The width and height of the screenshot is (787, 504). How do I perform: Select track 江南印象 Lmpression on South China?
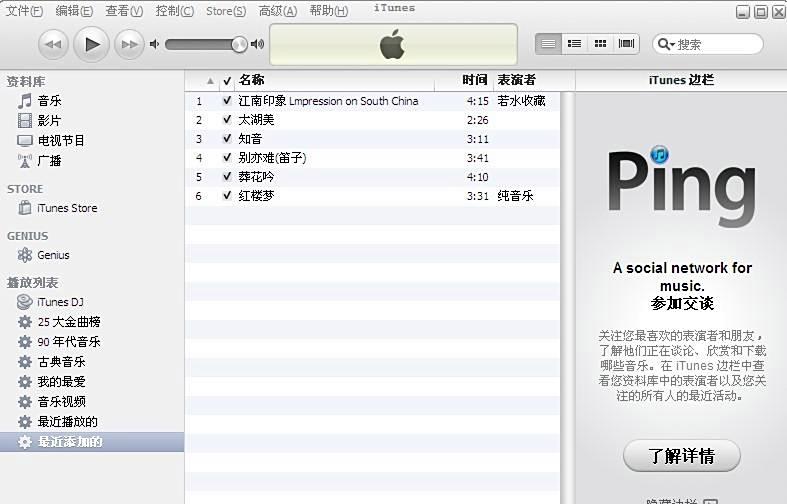pyautogui.click(x=372, y=101)
